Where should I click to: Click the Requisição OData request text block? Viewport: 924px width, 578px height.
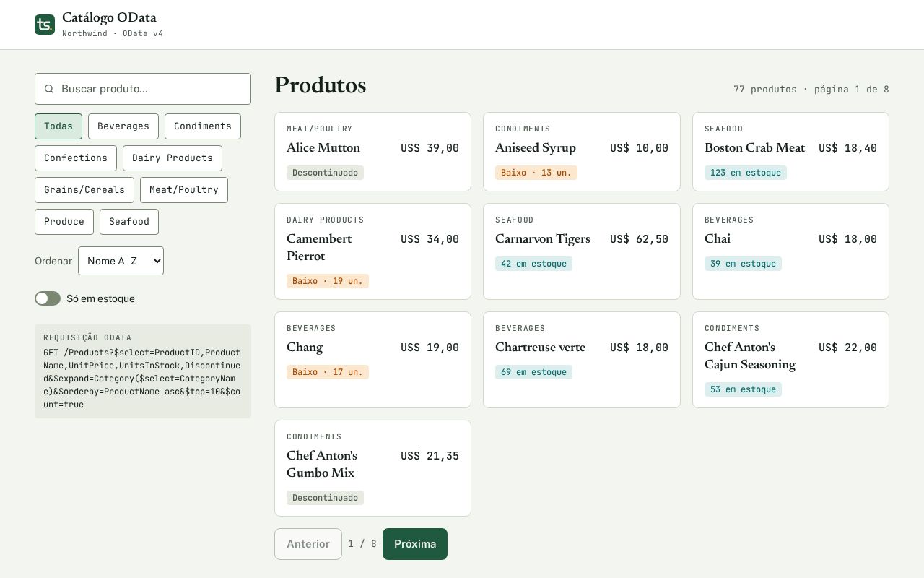tap(143, 371)
